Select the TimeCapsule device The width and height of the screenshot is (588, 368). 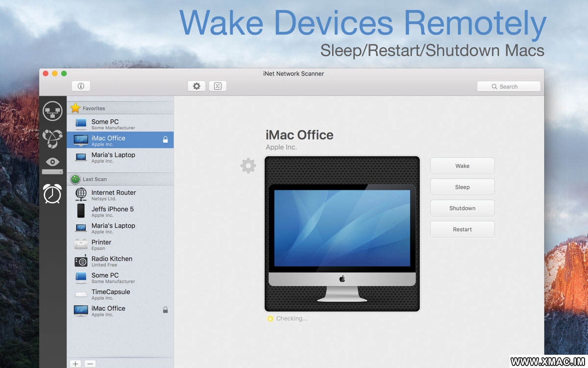coord(120,294)
